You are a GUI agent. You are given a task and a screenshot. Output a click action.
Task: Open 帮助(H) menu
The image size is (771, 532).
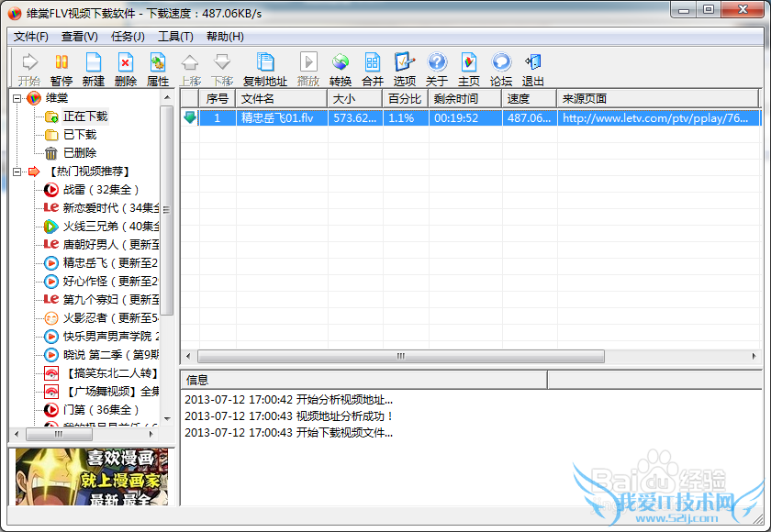(225, 37)
